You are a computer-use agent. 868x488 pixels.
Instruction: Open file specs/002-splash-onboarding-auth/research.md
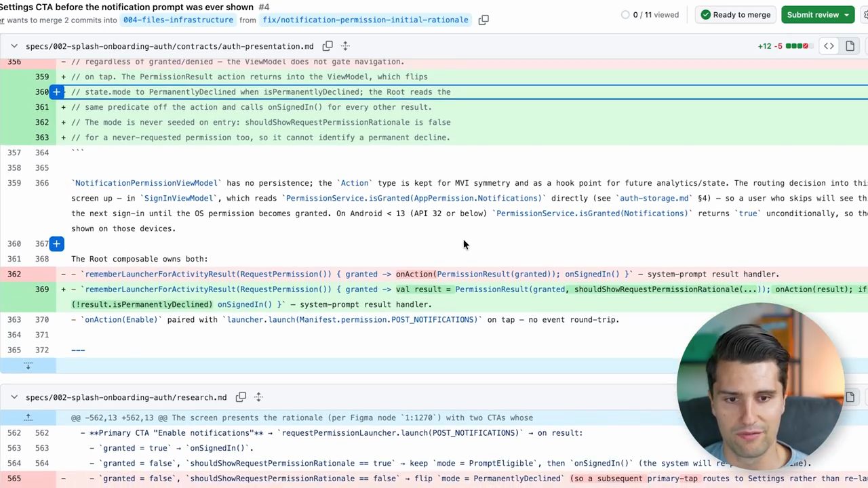(126, 397)
